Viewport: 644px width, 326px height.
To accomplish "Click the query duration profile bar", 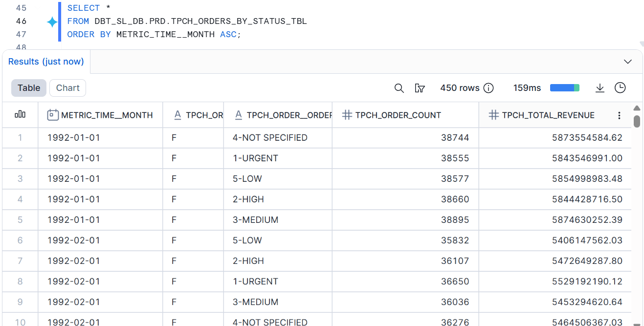I will click(x=564, y=88).
